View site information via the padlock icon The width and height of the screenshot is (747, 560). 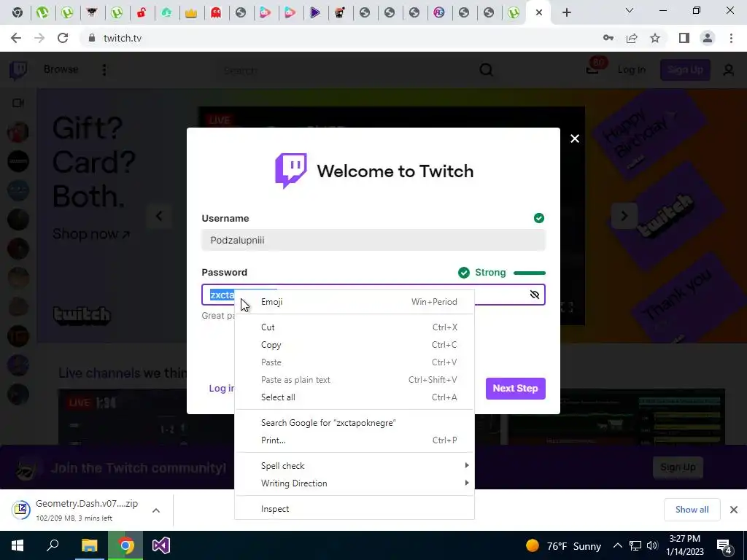[x=92, y=38]
